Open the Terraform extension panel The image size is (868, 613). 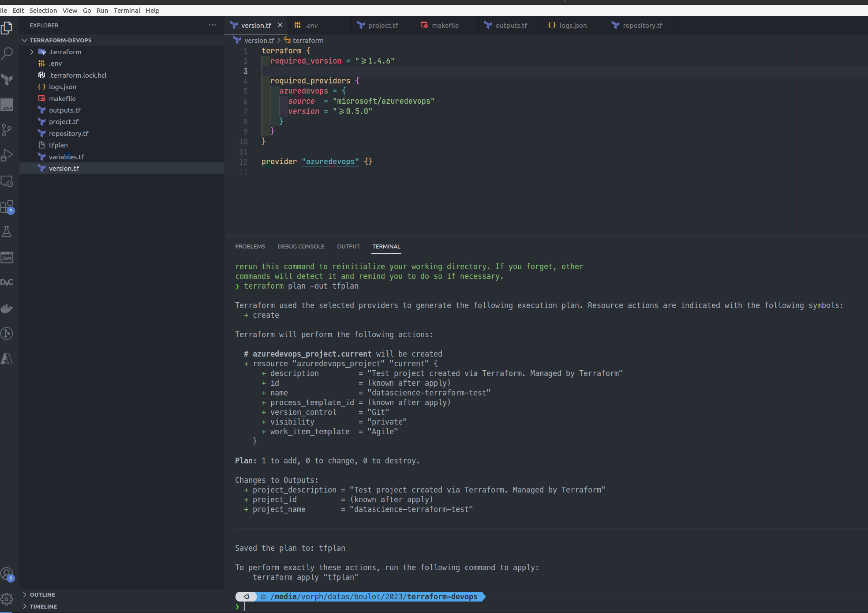(7, 80)
